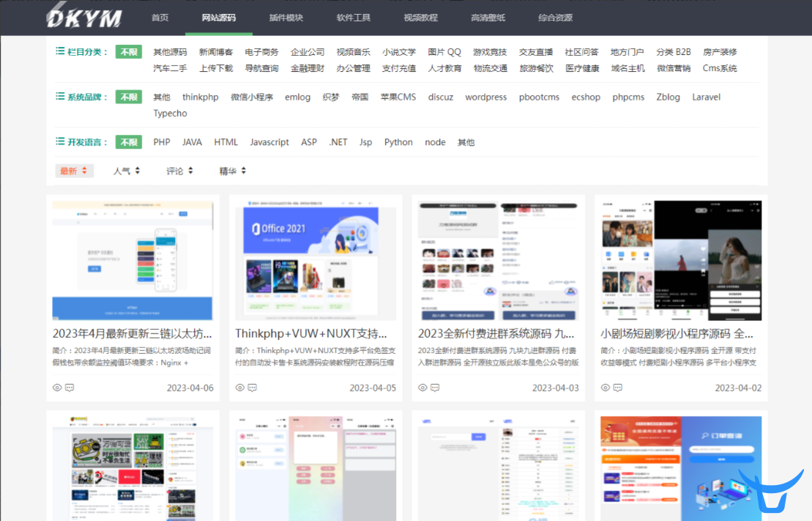Image resolution: width=812 pixels, height=521 pixels.
Task: Open the Office 2021 card thumbnail
Action: click(316, 260)
